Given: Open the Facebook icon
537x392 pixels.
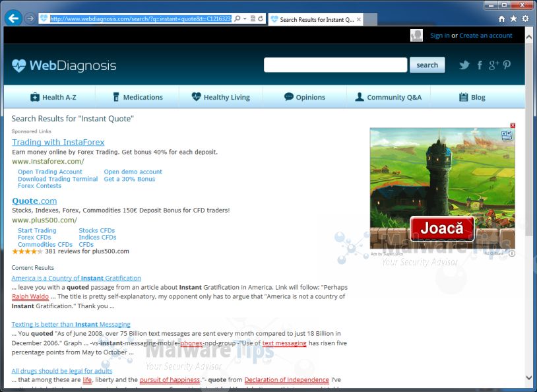Looking at the screenshot, I should pyautogui.click(x=480, y=65).
